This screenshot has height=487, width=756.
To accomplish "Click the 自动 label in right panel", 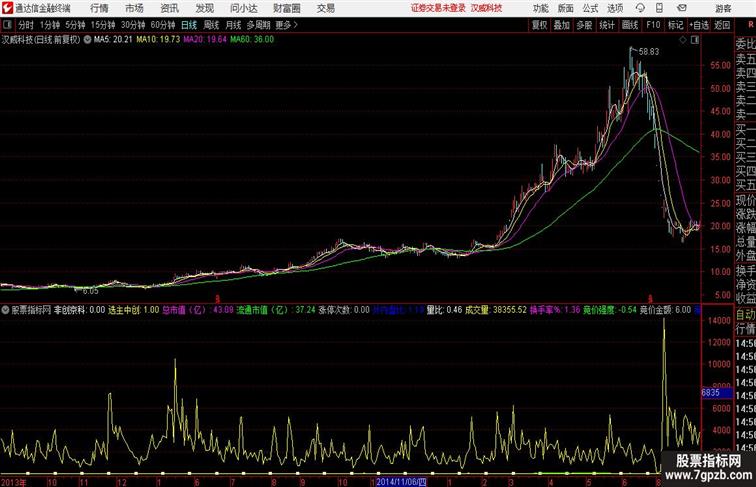I will (745, 315).
